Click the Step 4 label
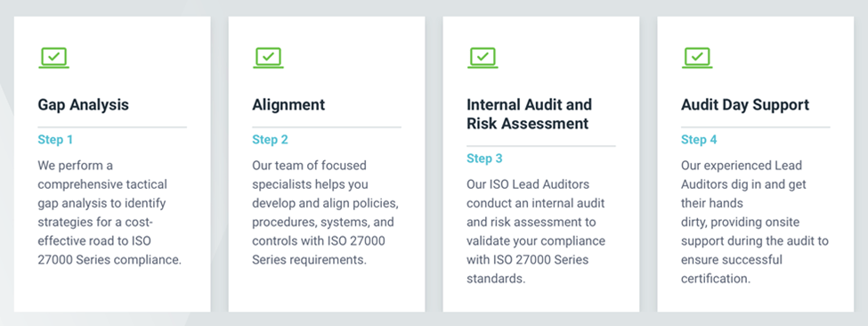The image size is (868, 326). click(699, 140)
